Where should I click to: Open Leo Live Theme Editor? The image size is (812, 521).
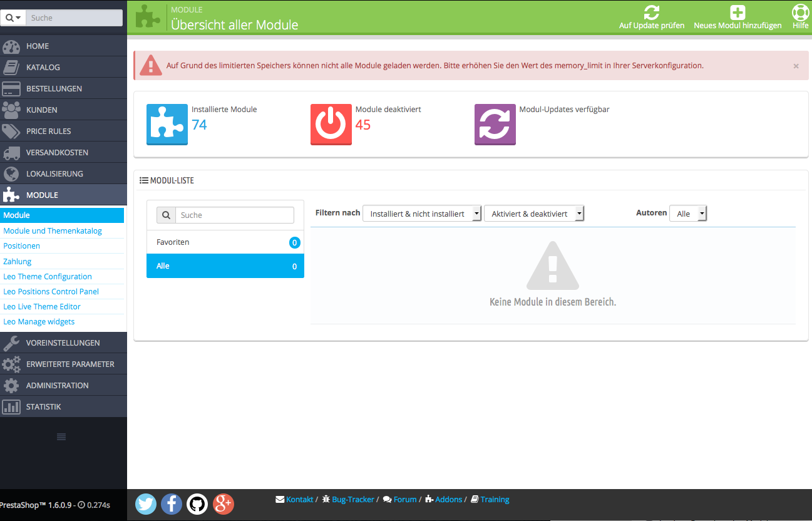click(x=42, y=307)
